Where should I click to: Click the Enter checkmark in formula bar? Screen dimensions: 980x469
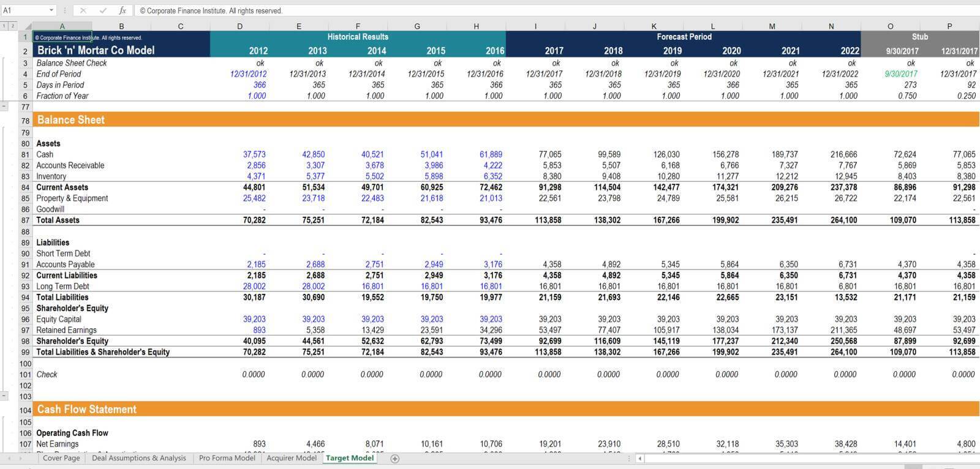pyautogui.click(x=103, y=10)
